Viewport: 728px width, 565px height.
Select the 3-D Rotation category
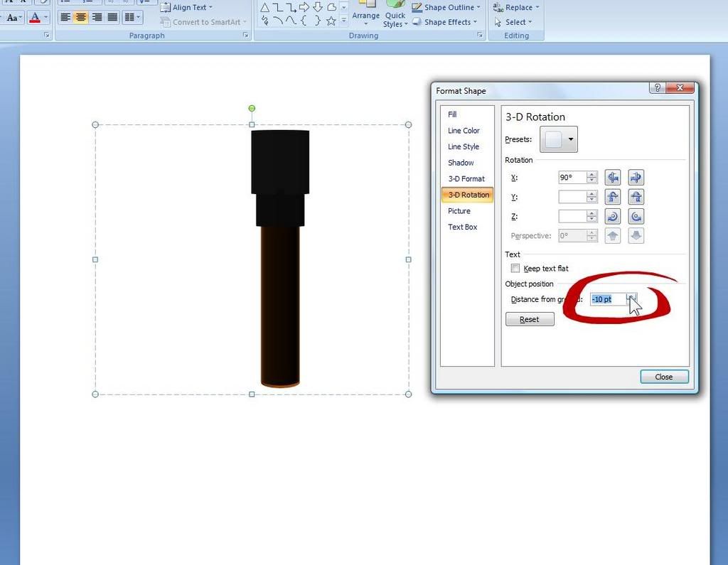[x=468, y=195]
